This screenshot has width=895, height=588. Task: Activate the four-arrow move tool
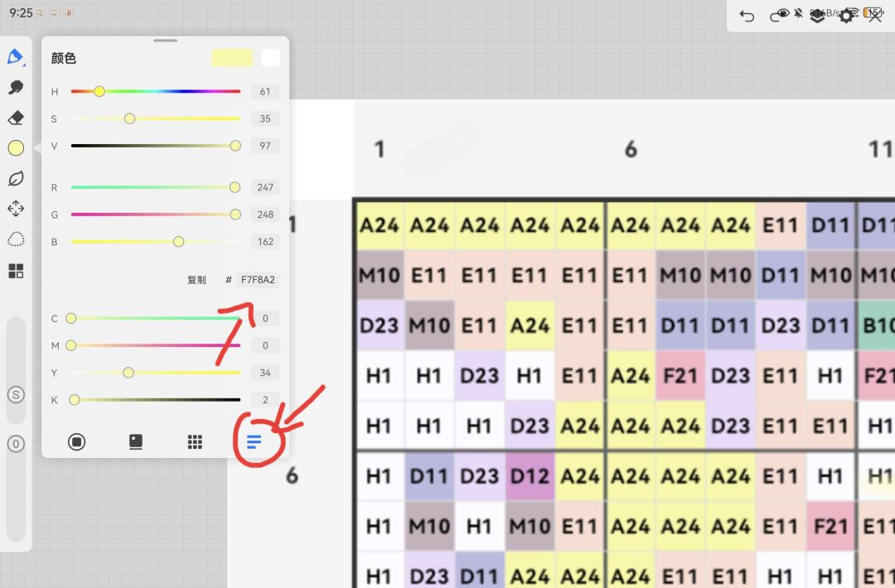coord(16,209)
